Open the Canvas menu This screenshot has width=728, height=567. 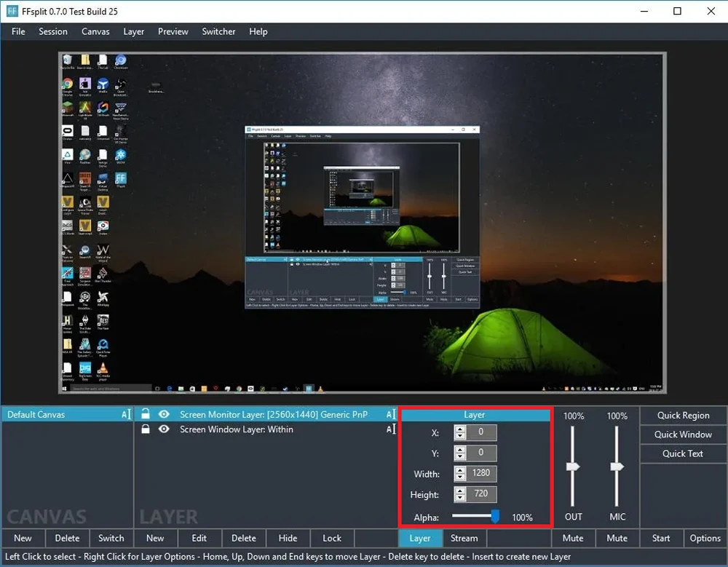point(95,31)
